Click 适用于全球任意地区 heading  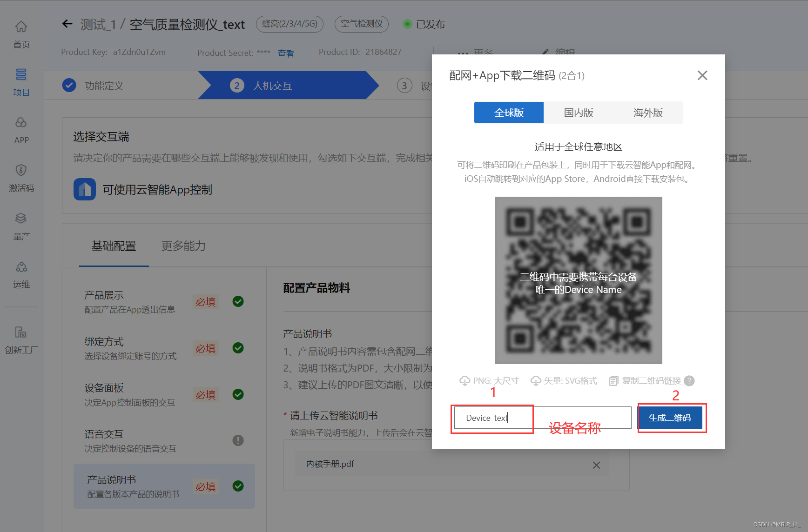tap(578, 147)
